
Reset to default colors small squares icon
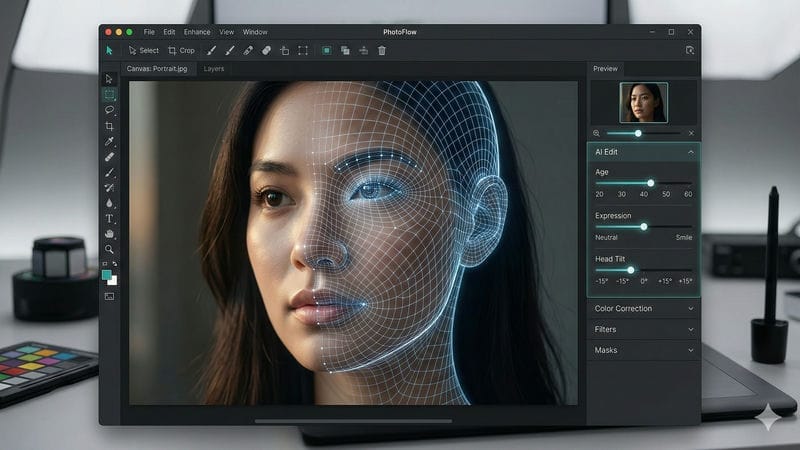tap(105, 264)
